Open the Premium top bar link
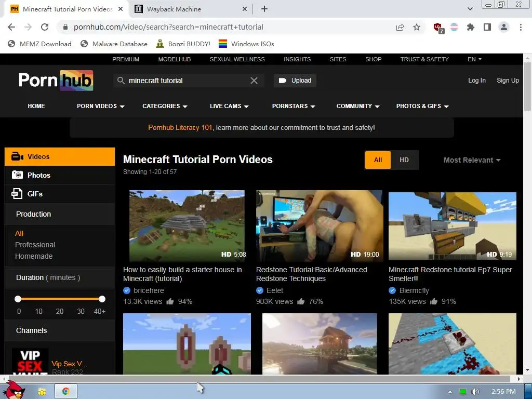532x399 pixels. coord(126,59)
